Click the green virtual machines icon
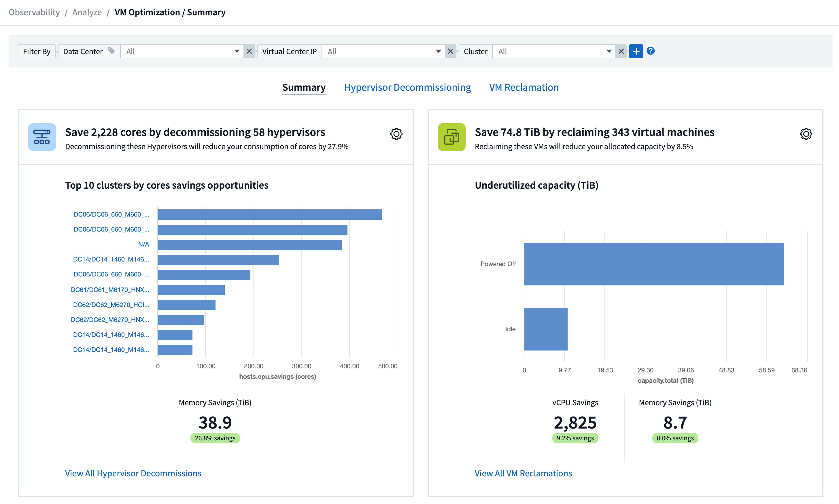The height and width of the screenshot is (504, 839). (451, 137)
